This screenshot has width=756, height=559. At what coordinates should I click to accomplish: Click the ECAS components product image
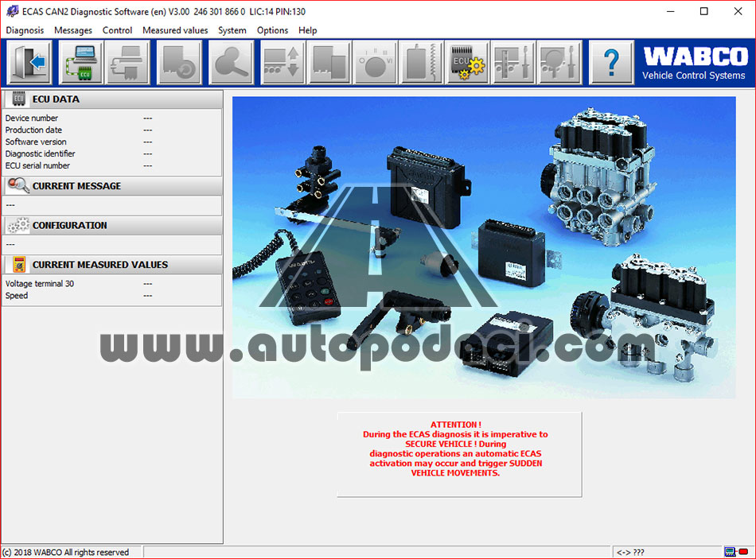tap(484, 247)
